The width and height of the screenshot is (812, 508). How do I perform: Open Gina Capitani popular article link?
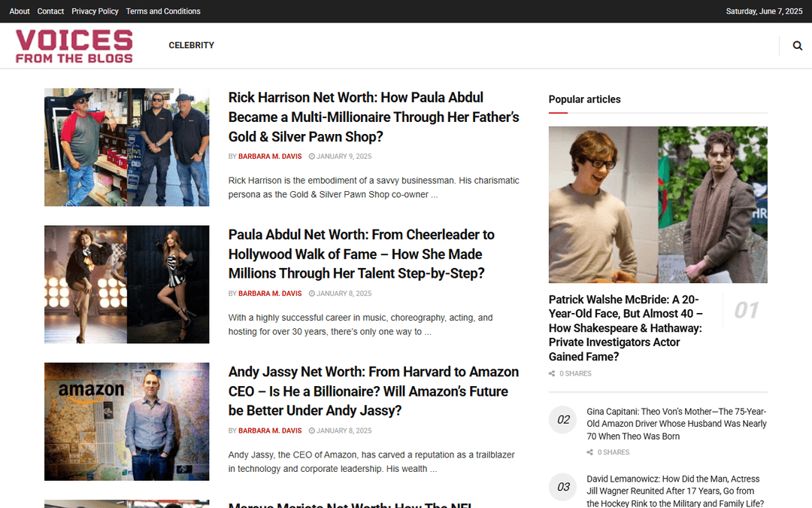(x=677, y=424)
